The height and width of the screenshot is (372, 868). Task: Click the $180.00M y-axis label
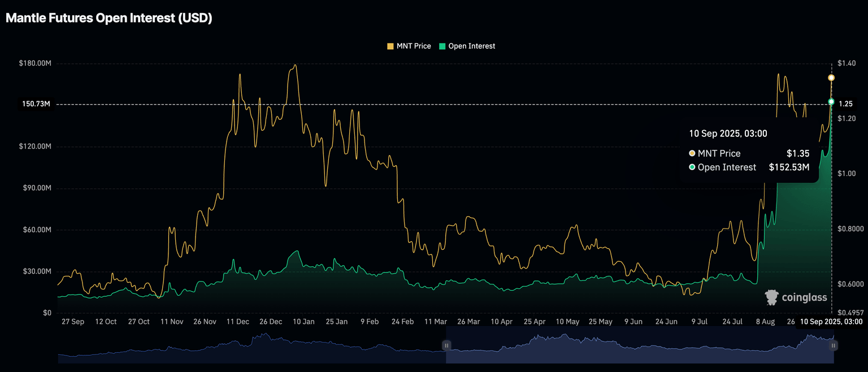click(x=35, y=63)
